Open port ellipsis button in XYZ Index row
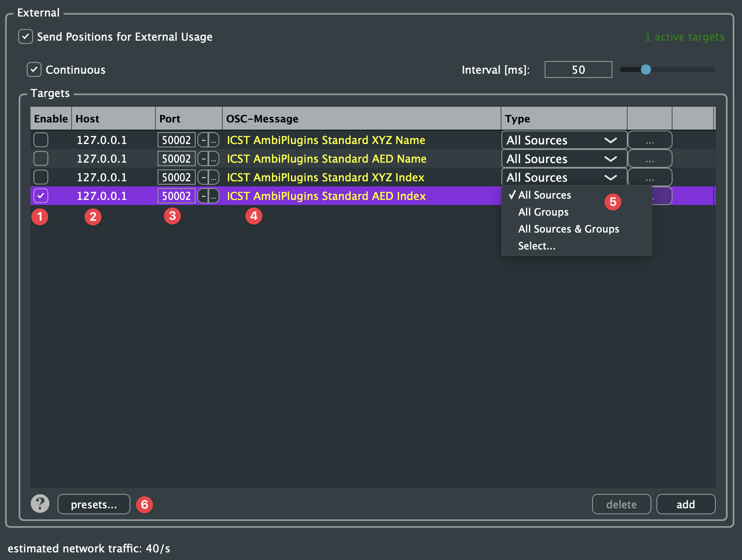Viewport: 742px width, 560px height. 214,177
